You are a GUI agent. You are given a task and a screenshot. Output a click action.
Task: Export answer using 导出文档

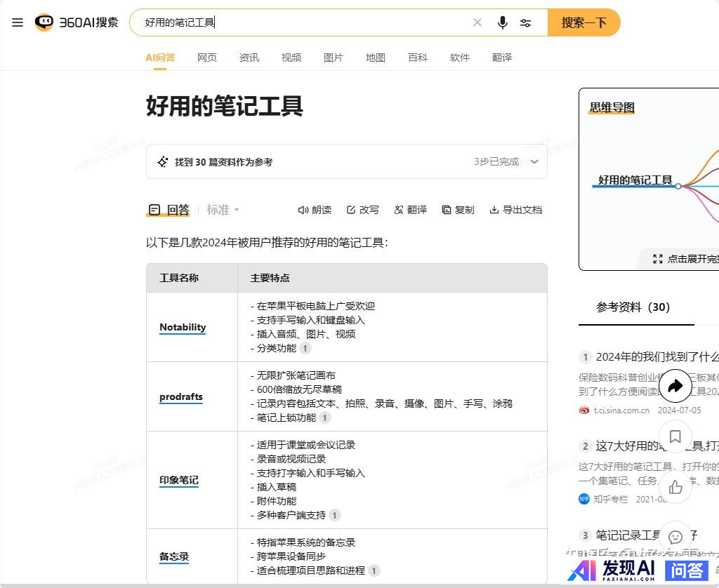pos(515,210)
